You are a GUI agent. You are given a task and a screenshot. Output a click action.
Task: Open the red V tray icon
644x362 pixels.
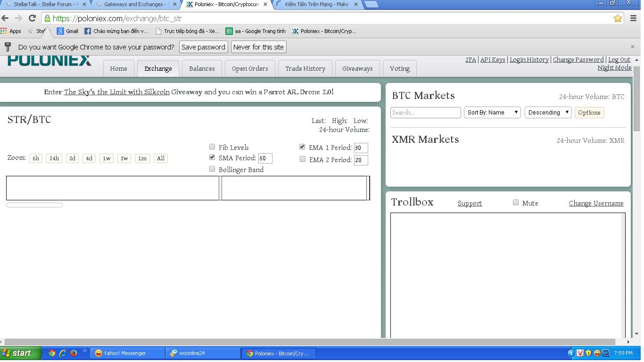pos(580,353)
